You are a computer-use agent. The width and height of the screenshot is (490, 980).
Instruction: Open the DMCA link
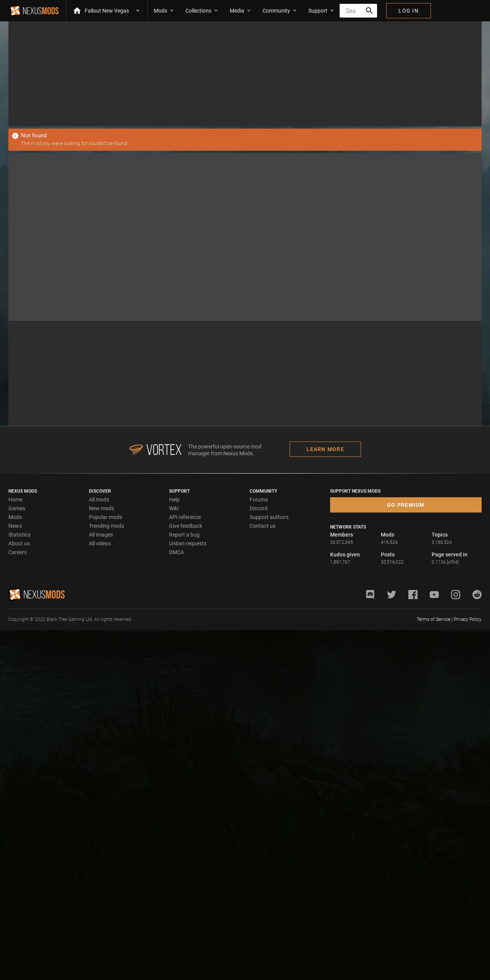(177, 552)
